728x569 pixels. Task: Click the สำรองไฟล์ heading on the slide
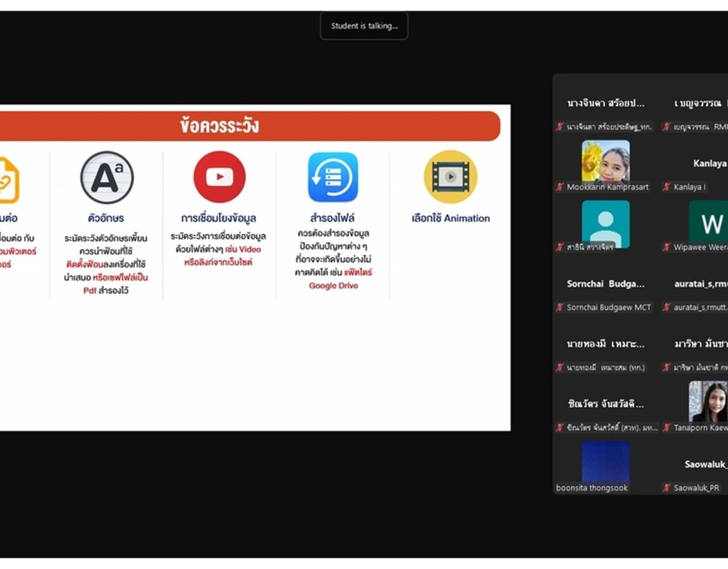point(333,218)
